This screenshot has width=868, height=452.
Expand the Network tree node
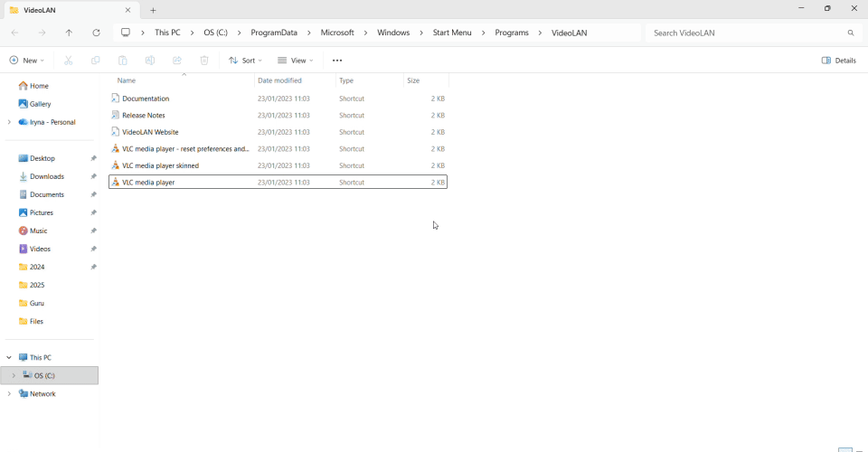9,394
